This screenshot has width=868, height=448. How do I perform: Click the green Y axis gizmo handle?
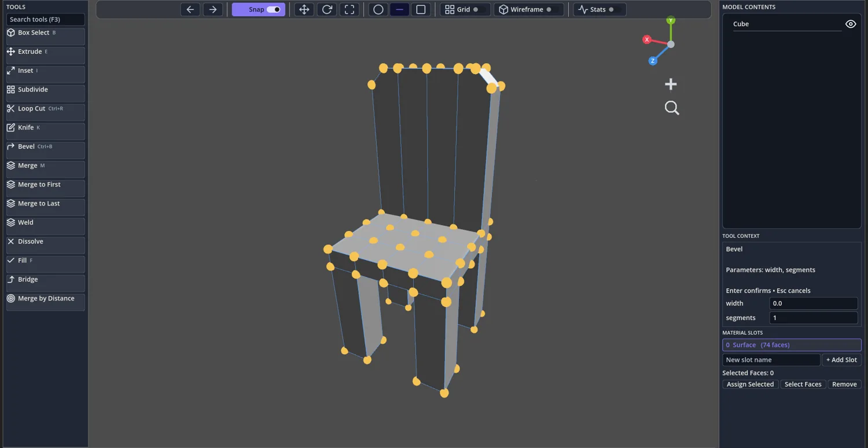[671, 20]
